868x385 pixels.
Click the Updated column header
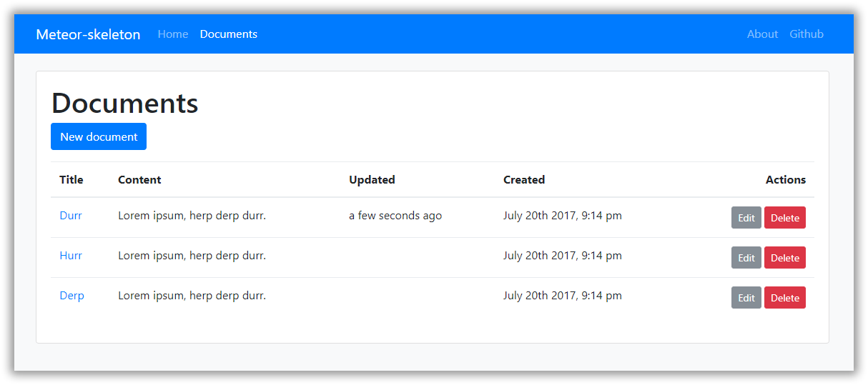[x=372, y=180]
